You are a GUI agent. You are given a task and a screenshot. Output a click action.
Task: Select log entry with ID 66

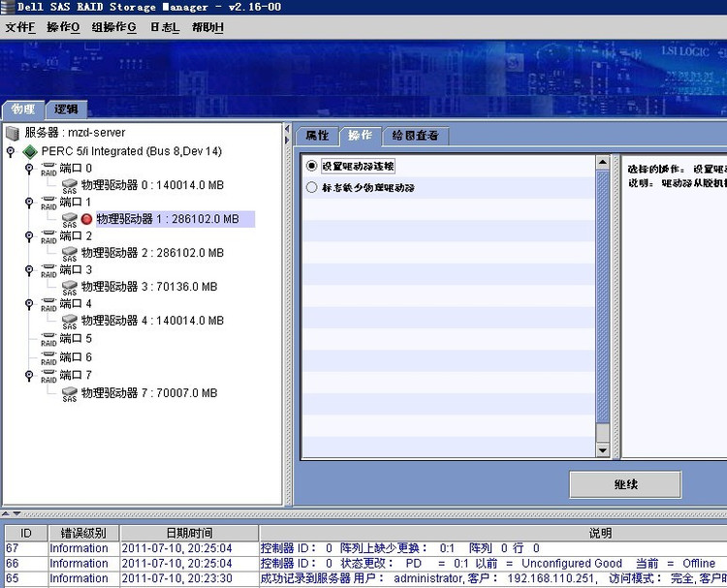(365, 564)
